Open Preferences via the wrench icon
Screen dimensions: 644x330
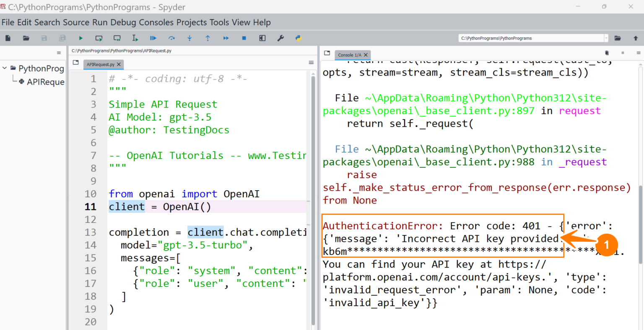(x=280, y=38)
